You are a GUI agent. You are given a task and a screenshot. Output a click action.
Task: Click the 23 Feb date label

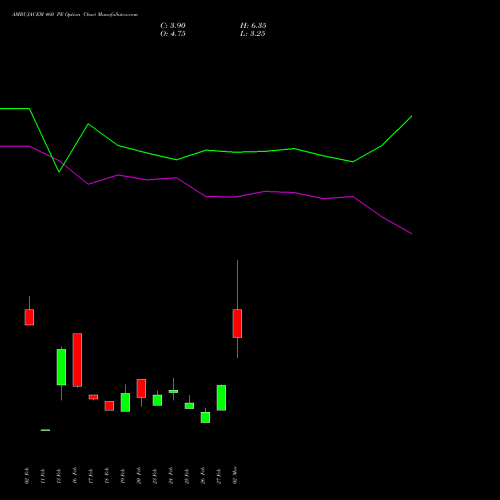(155, 476)
